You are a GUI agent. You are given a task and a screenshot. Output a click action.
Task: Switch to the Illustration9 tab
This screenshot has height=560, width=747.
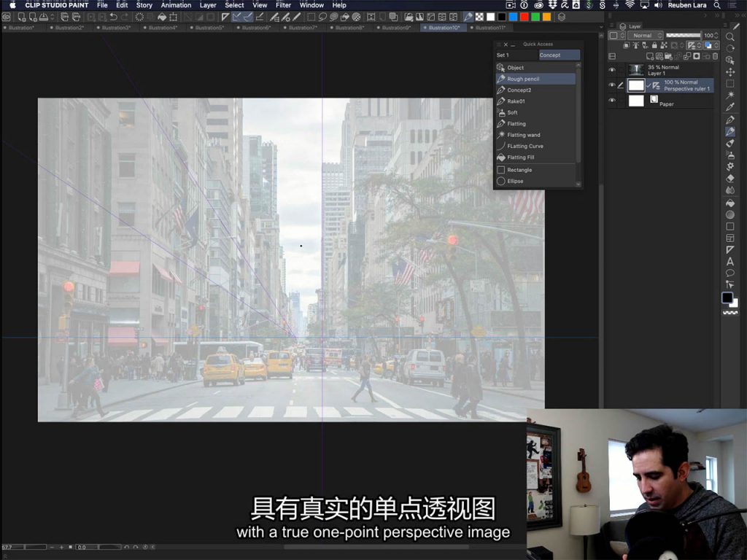[396, 28]
